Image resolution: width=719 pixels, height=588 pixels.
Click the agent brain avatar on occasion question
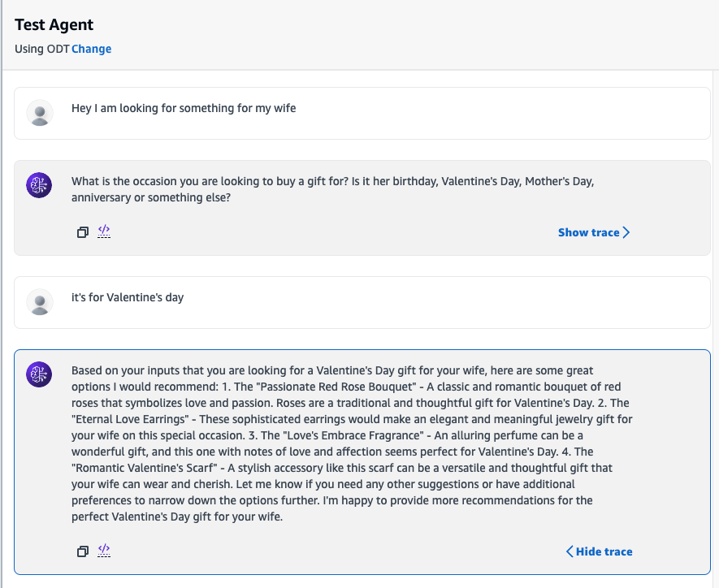point(40,185)
